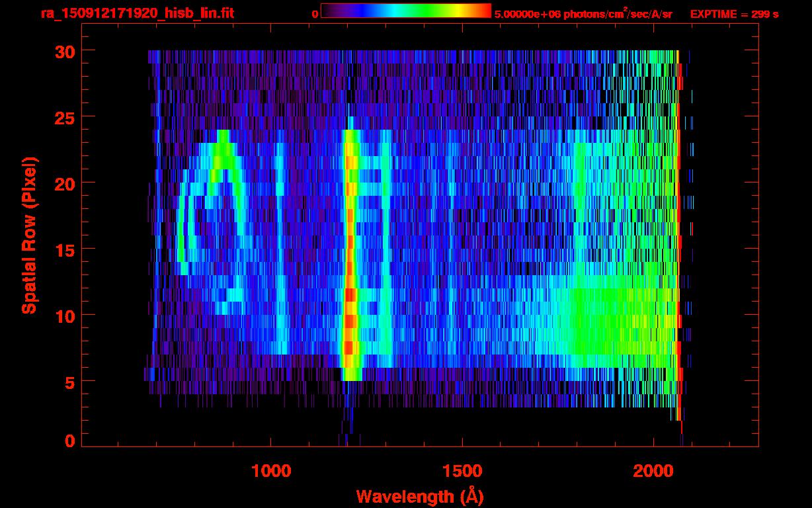The height and width of the screenshot is (508, 812).
Task: Click the Spatial Row (Pixel) axis title
Action: pos(29,235)
